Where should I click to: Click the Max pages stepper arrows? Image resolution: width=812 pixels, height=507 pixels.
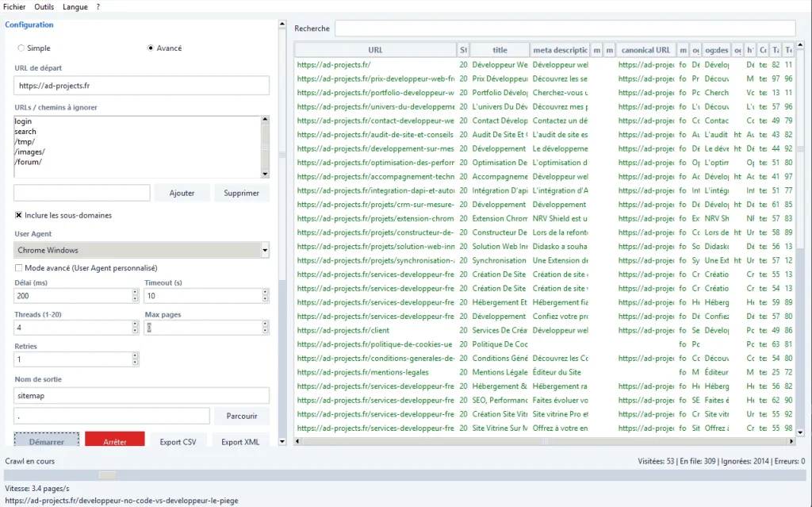click(x=265, y=328)
